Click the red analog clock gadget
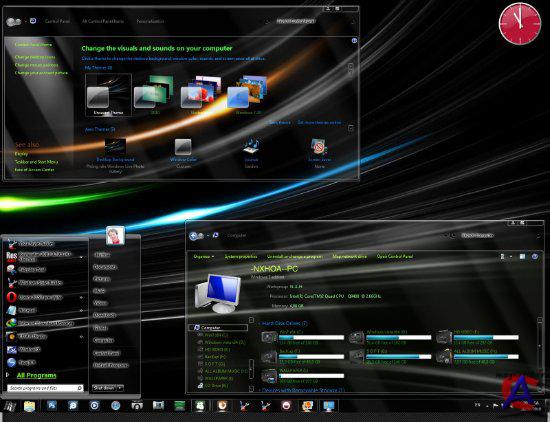550x422 pixels. pos(519,24)
